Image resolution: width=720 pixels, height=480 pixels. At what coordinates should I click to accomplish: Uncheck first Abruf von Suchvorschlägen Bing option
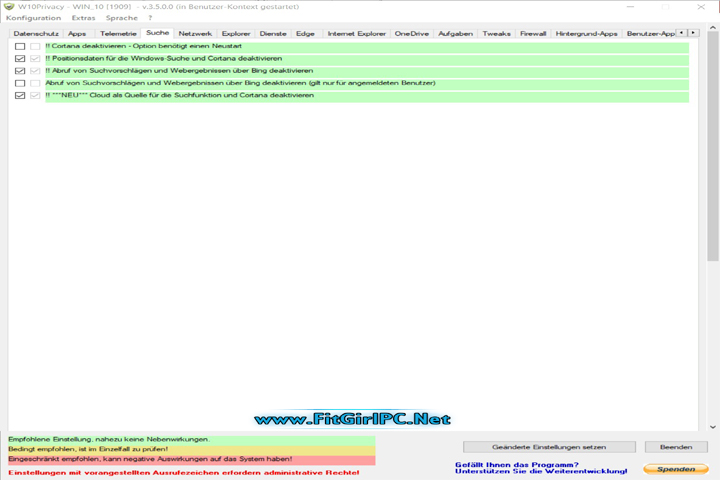[x=20, y=72]
